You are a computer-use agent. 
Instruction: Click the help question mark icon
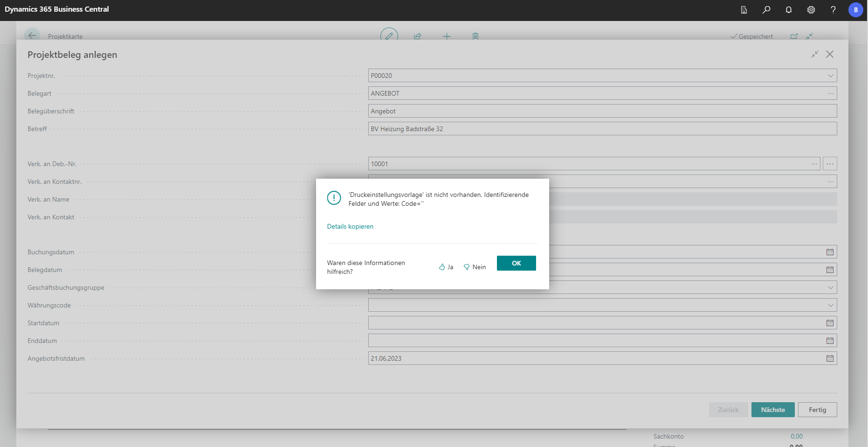point(833,10)
